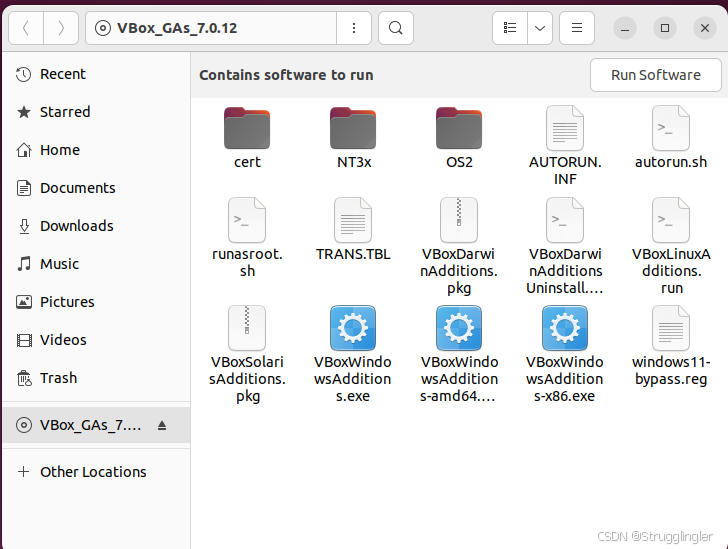Click the 'TRANS.TBL' file name label

point(353,254)
